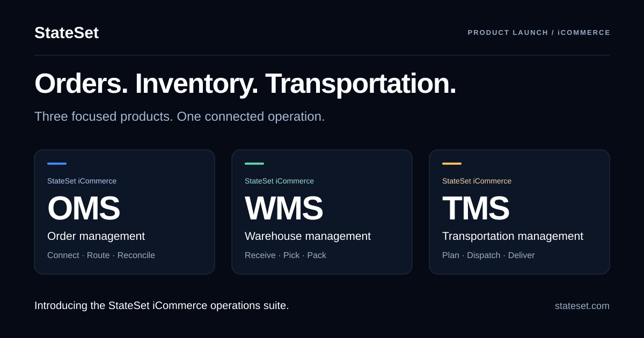Click StateSet iCommerce label above WMS
644x338 pixels.
click(279, 181)
